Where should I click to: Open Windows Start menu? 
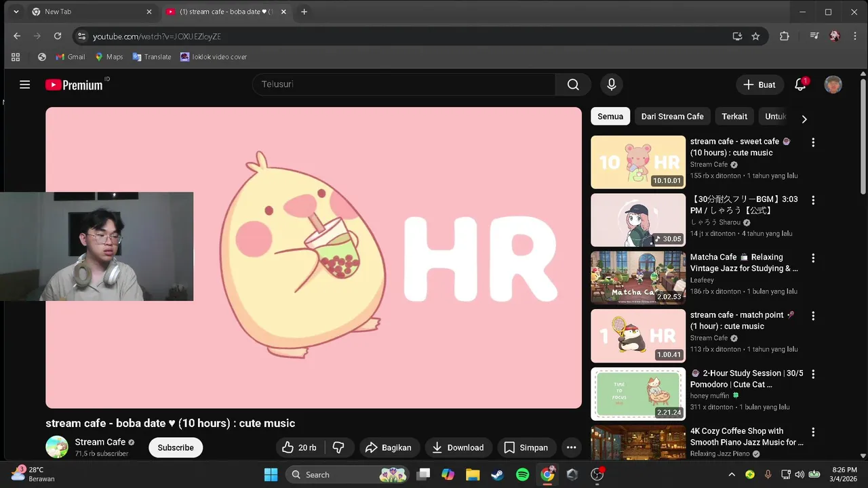[x=271, y=474]
